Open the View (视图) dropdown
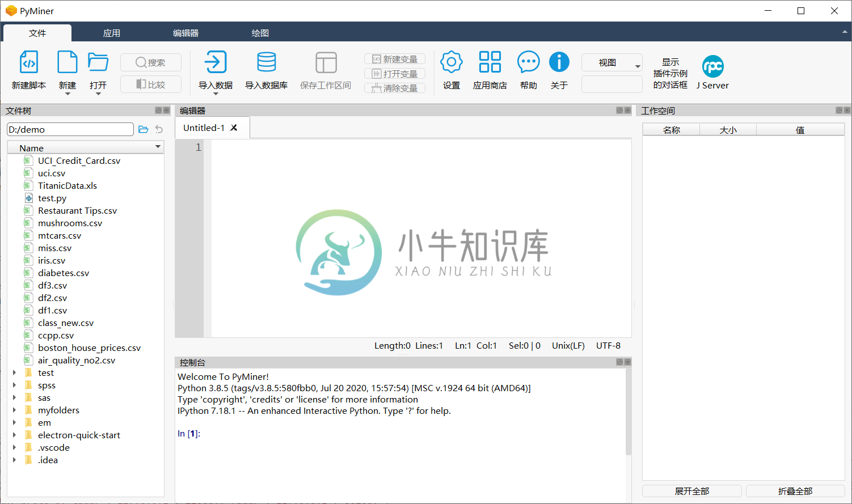 pos(612,62)
